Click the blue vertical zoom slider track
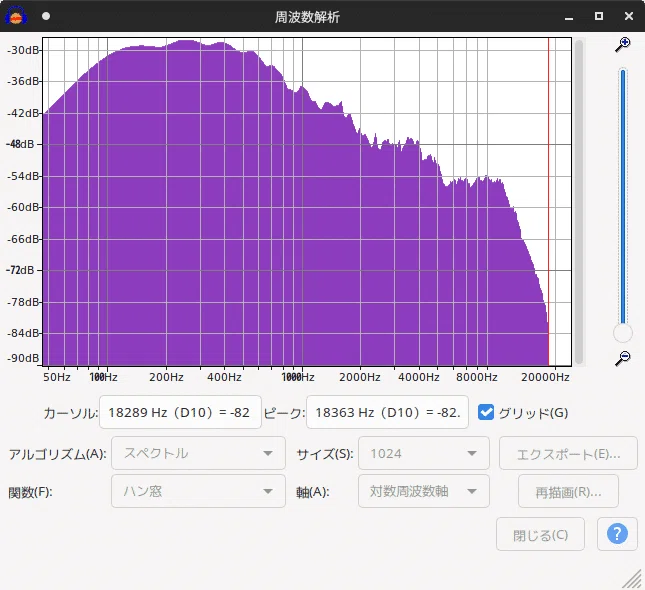This screenshot has width=645, height=590. coord(623,197)
